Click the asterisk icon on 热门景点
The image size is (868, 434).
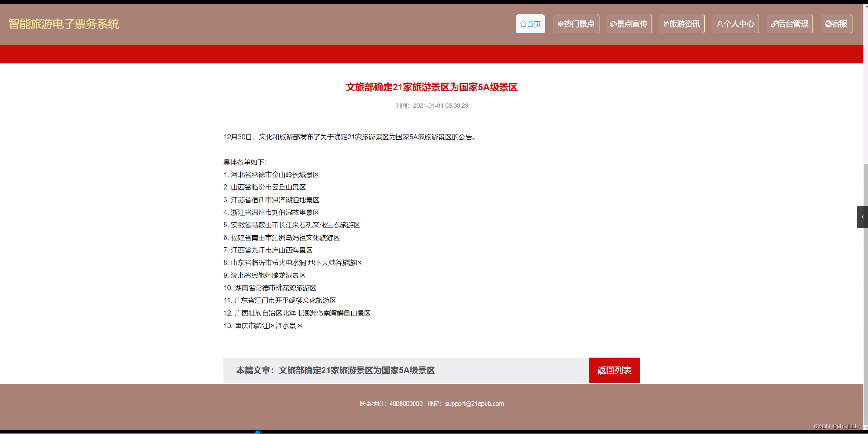(x=561, y=24)
